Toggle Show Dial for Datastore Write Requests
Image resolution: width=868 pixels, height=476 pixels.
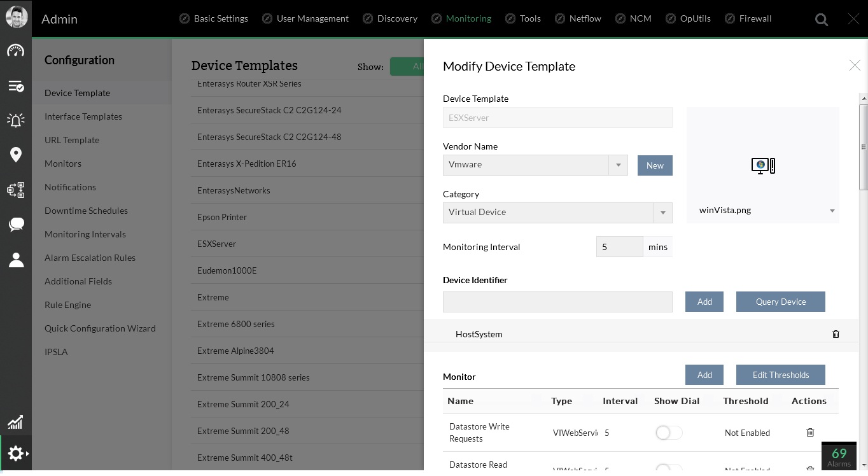[668, 433]
